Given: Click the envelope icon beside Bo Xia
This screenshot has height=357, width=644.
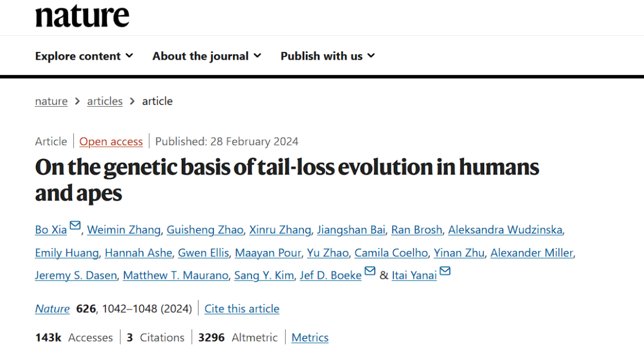Looking at the screenshot, I should [x=75, y=225].
